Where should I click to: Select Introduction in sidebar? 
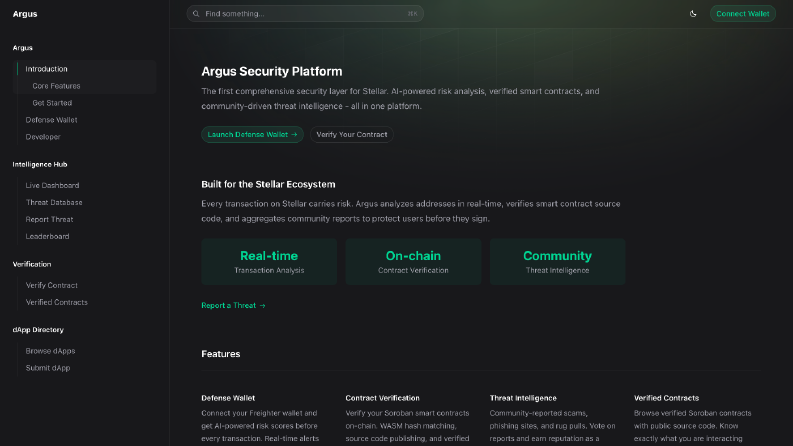tap(47, 69)
